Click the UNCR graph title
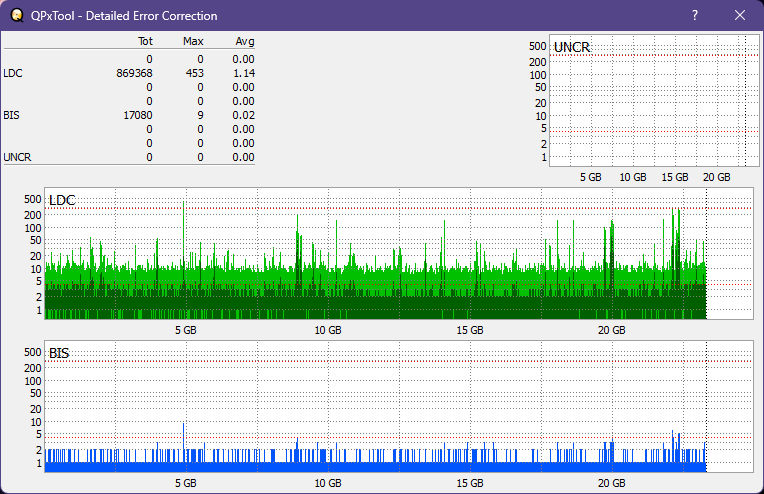764x494 pixels. tap(572, 47)
